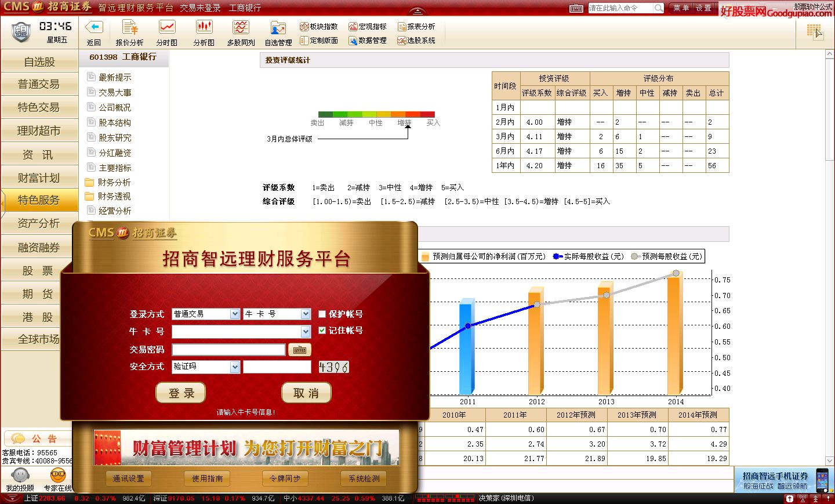The height and width of the screenshot is (504, 835).
Task: Open 分析图 candlestick analysis chart
Action: coord(204,33)
